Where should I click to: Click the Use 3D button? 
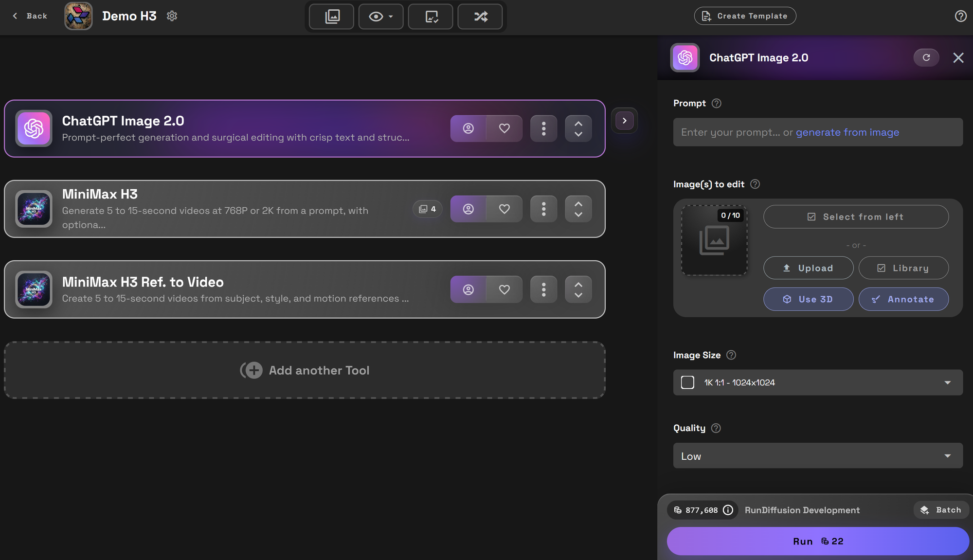pyautogui.click(x=808, y=299)
